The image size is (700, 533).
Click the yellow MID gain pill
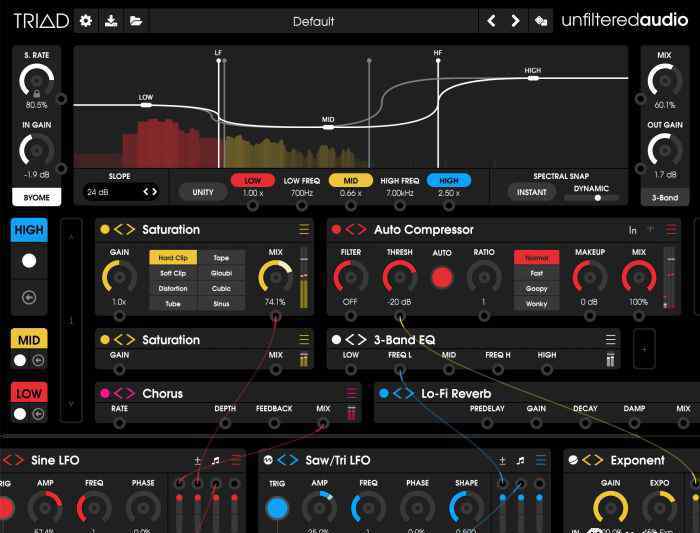click(x=351, y=180)
